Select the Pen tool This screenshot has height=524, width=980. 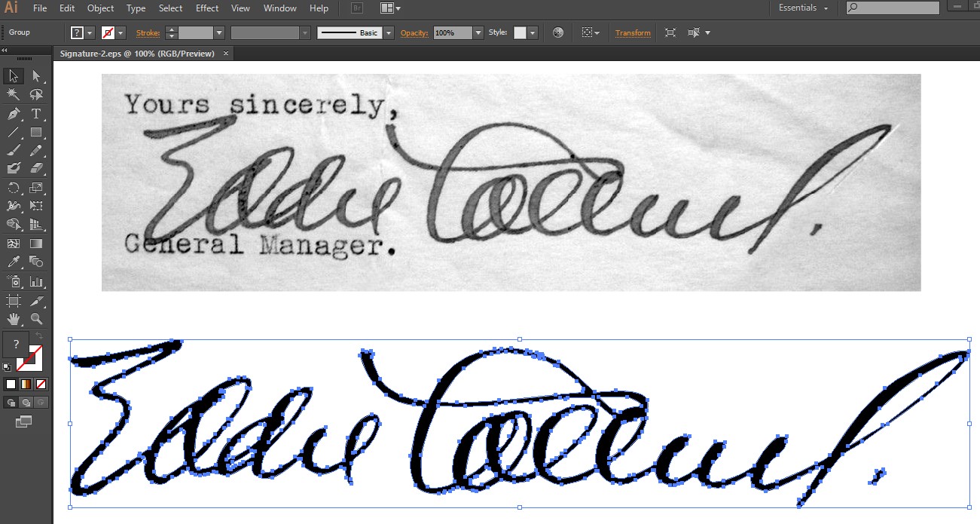click(x=13, y=114)
